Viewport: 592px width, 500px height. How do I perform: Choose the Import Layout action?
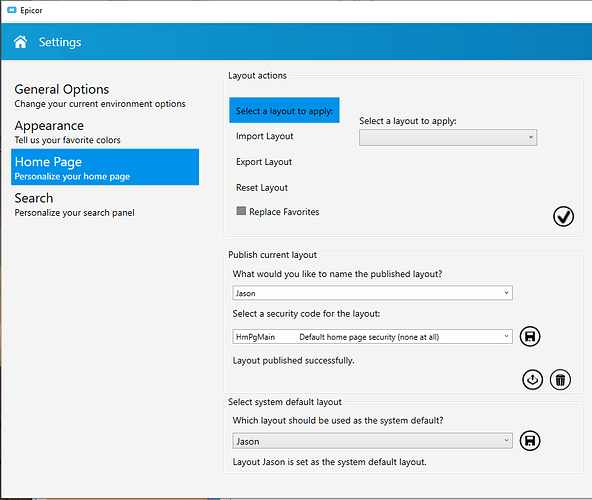tap(265, 136)
